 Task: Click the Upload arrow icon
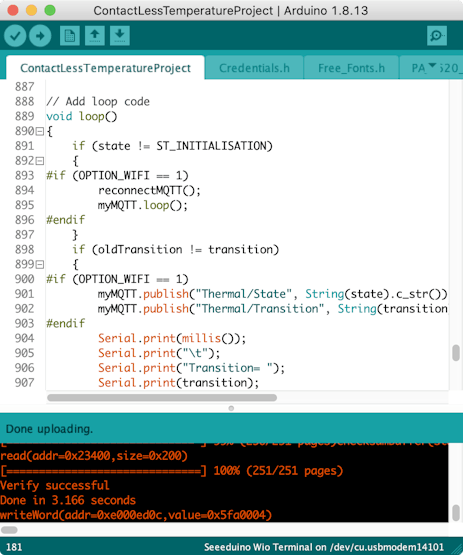tap(40, 36)
